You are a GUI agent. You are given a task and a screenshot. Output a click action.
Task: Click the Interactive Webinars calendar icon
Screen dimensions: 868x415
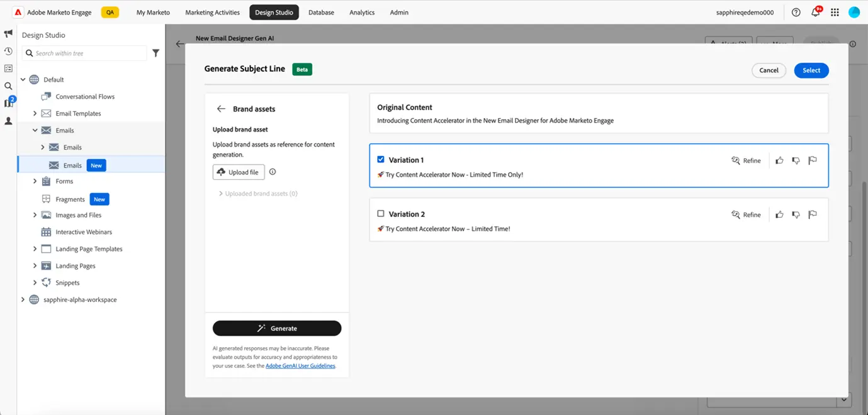[46, 232]
